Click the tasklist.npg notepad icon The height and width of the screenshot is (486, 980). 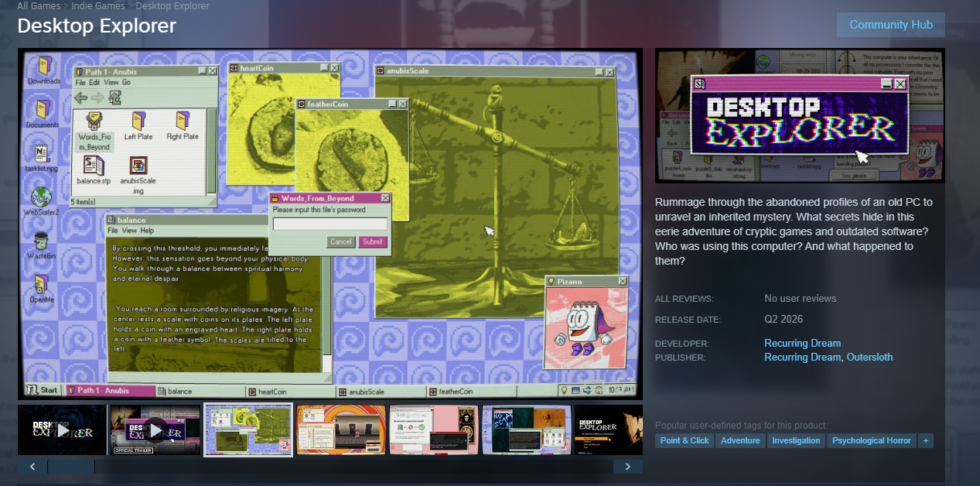[x=41, y=157]
